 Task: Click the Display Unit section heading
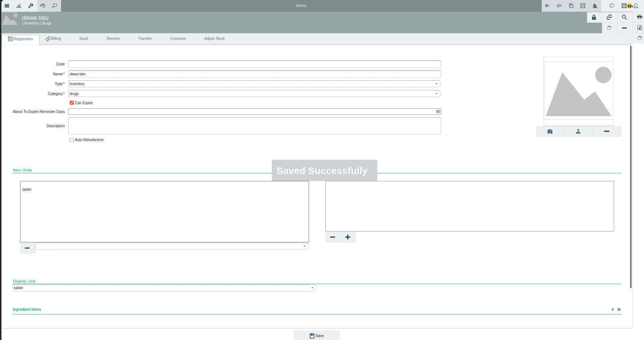24,282
